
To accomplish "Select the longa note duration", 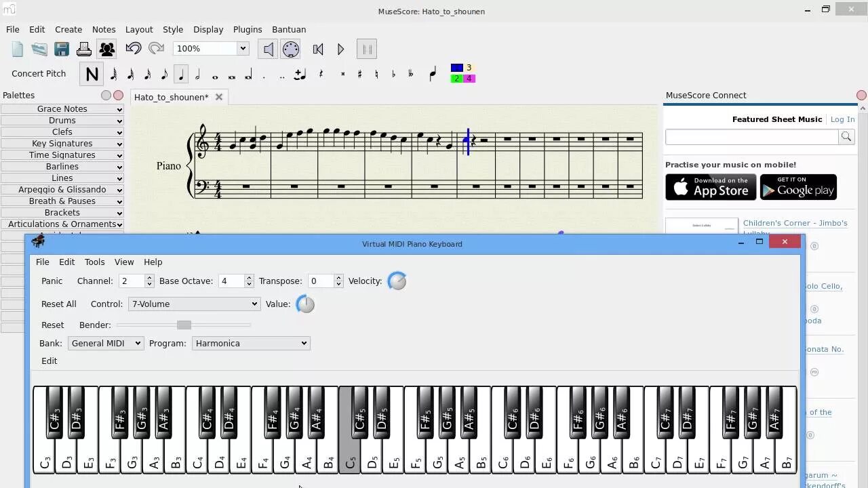I will coord(248,75).
